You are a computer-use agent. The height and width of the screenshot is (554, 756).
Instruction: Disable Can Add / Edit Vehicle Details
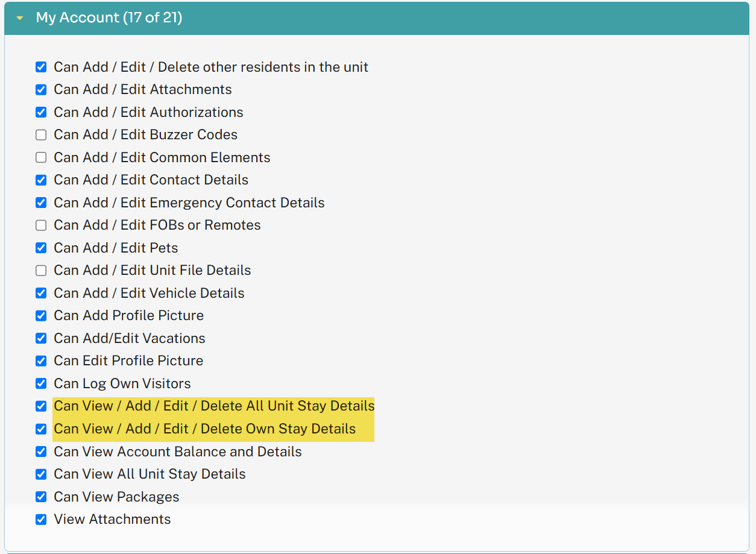(41, 293)
